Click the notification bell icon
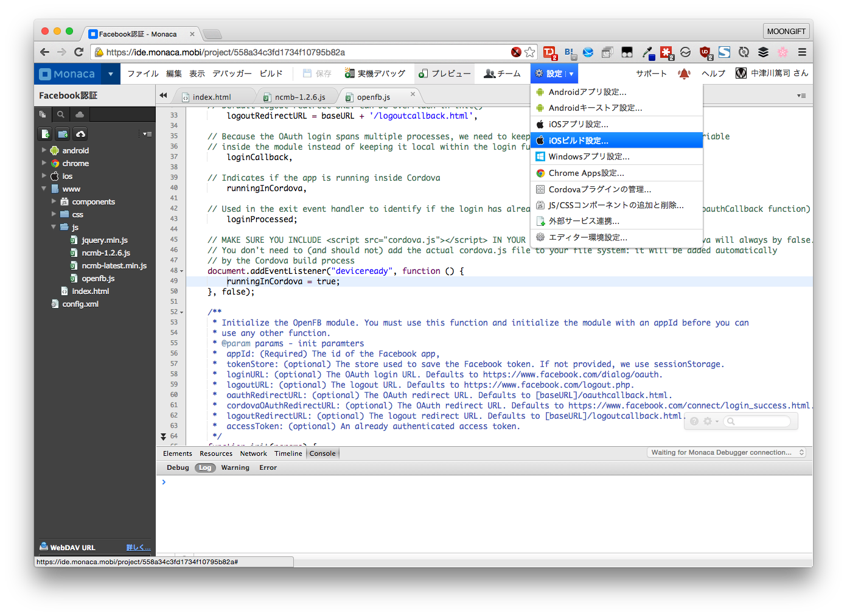847x616 pixels. [684, 74]
